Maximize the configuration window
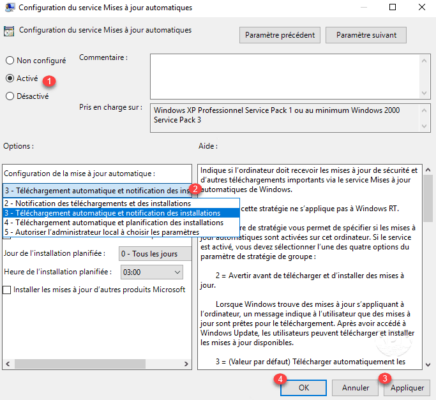 [x=393, y=7]
